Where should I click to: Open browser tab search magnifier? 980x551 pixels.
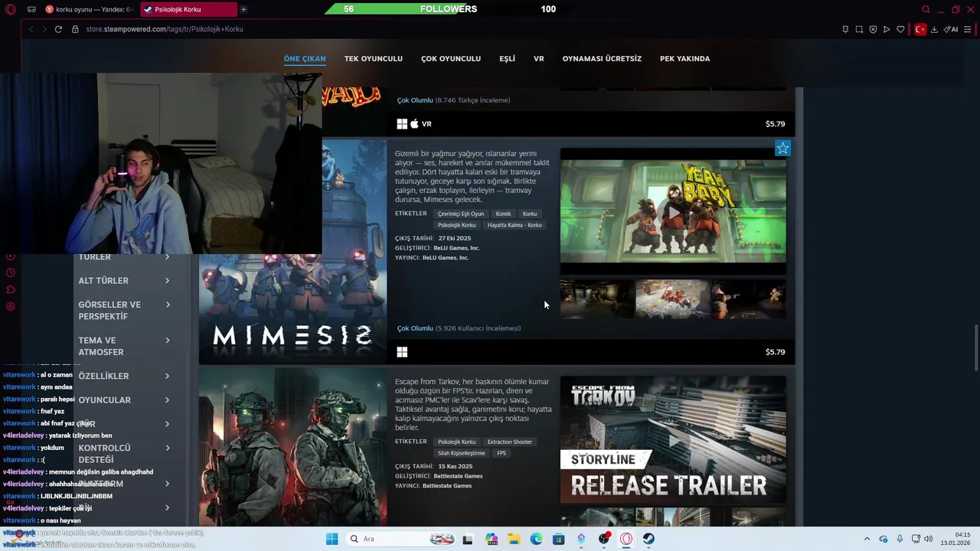pos(926,9)
